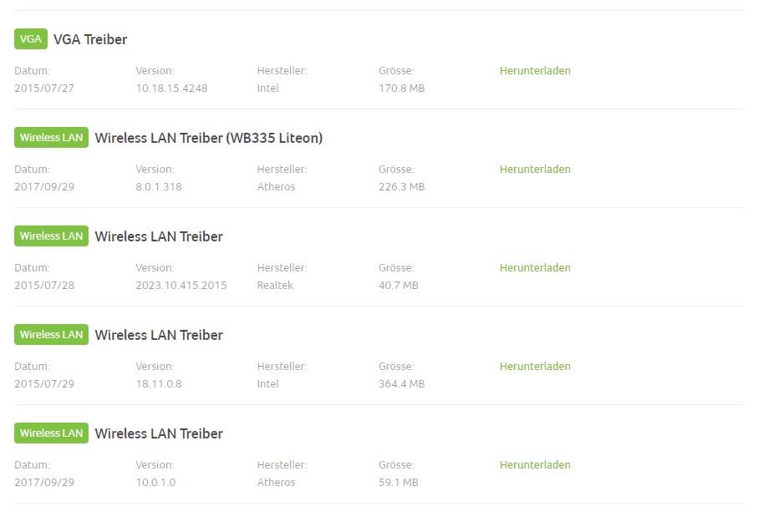Click Wireless LAN badge beside WB335 Liteon driver
Viewport: 758px width, 532px height.
(51, 137)
